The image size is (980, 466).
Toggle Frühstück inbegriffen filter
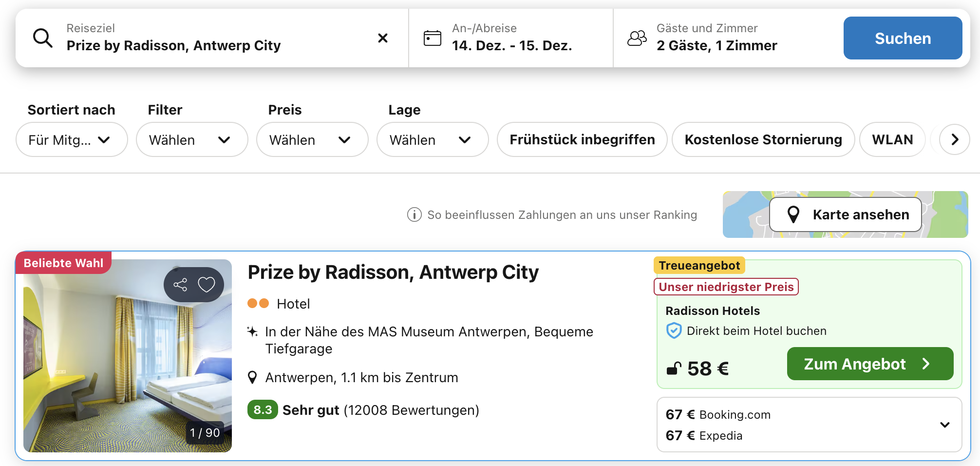pos(582,140)
